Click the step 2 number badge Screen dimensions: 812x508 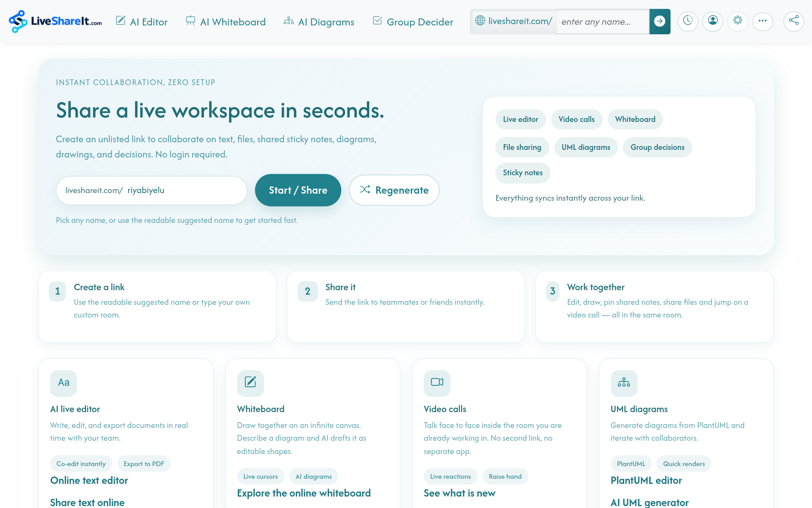pos(307,291)
